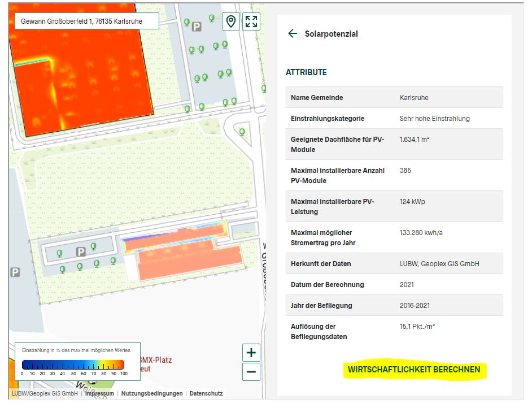Open the Nutzungsbedingungen link
Screen dimensions: 532x408
click(x=152, y=393)
